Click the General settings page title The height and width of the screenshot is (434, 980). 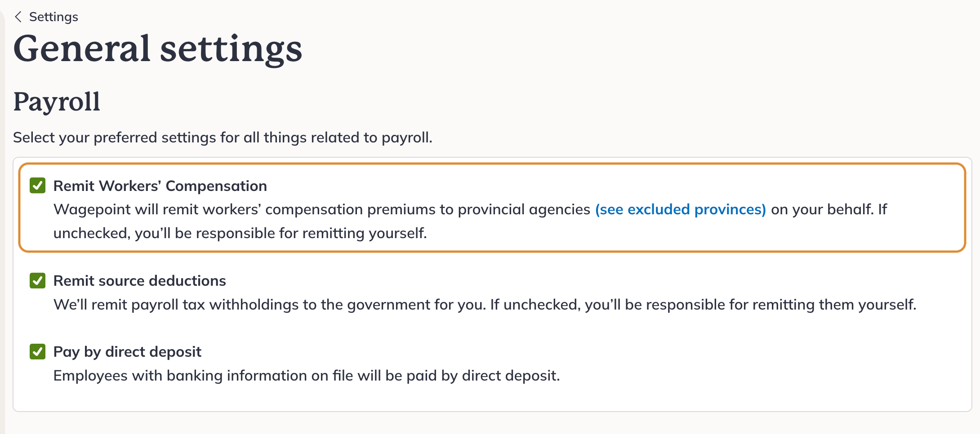click(158, 48)
